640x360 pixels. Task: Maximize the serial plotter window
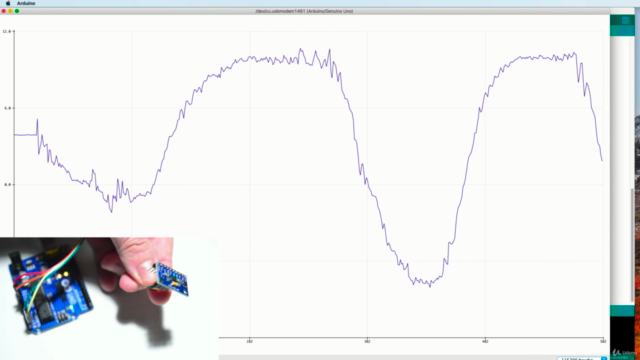click(x=17, y=11)
